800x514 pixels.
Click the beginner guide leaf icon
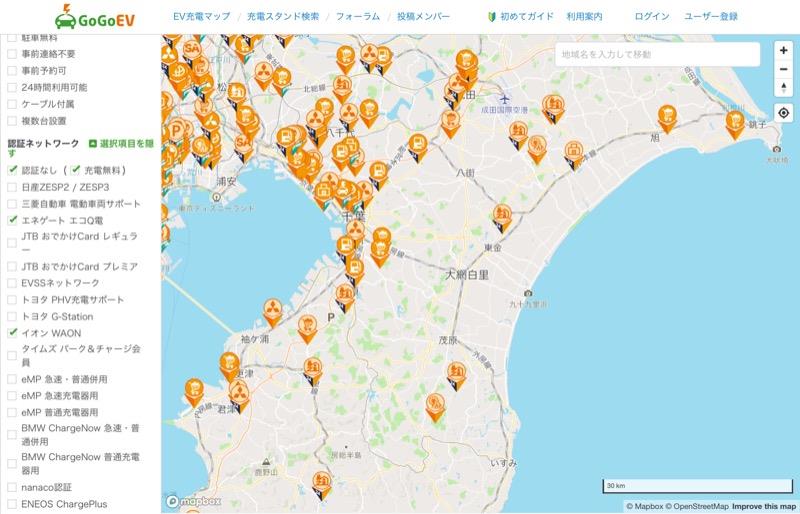pos(492,16)
